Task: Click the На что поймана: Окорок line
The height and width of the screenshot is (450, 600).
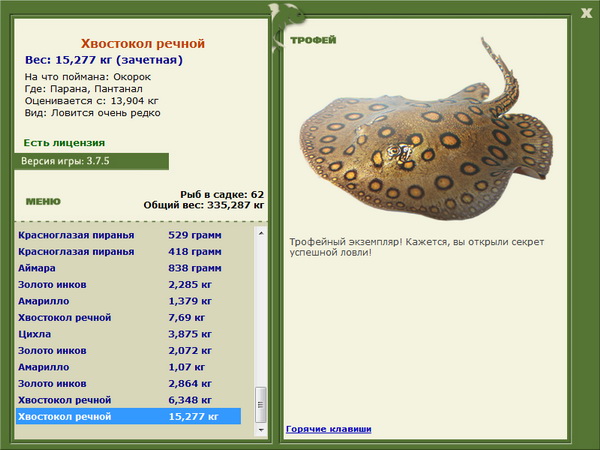Action: [88, 77]
